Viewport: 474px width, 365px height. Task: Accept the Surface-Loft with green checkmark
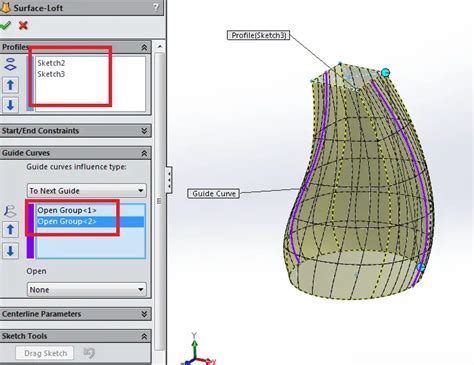tap(5, 25)
